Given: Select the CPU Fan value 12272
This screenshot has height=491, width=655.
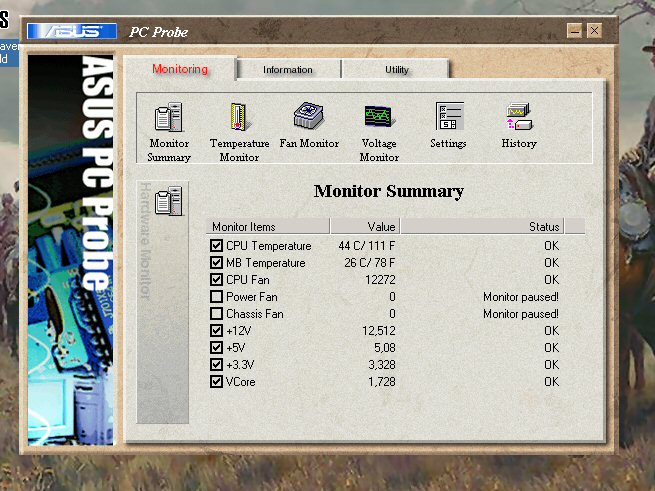Looking at the screenshot, I should 380,280.
